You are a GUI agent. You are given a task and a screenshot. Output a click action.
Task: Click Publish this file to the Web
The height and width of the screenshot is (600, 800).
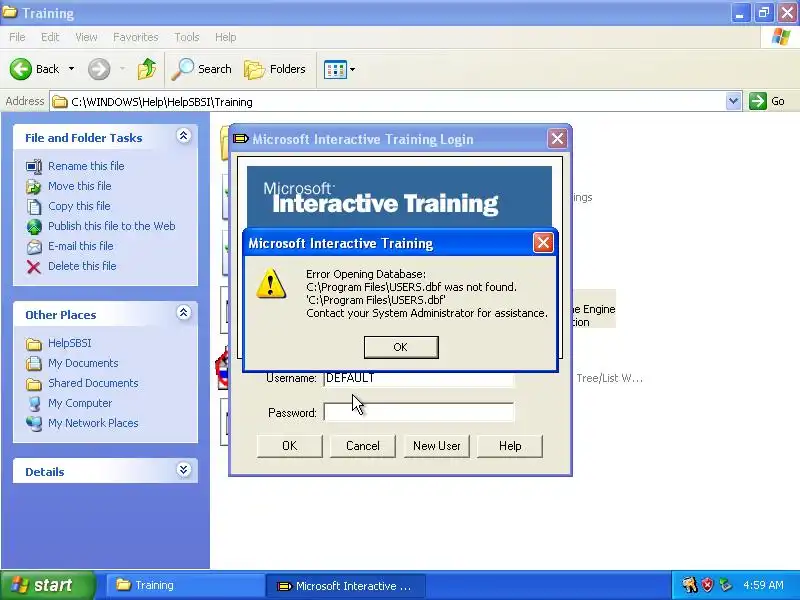coord(112,226)
